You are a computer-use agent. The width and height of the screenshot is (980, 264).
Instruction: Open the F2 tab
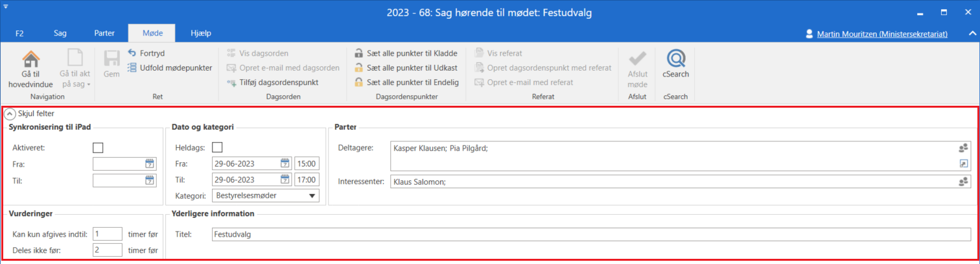(19, 32)
